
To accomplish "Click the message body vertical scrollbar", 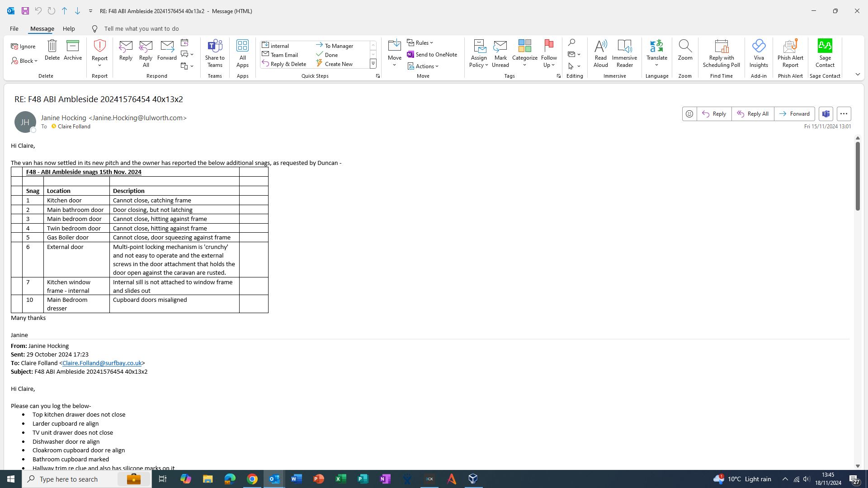I will [x=857, y=176].
